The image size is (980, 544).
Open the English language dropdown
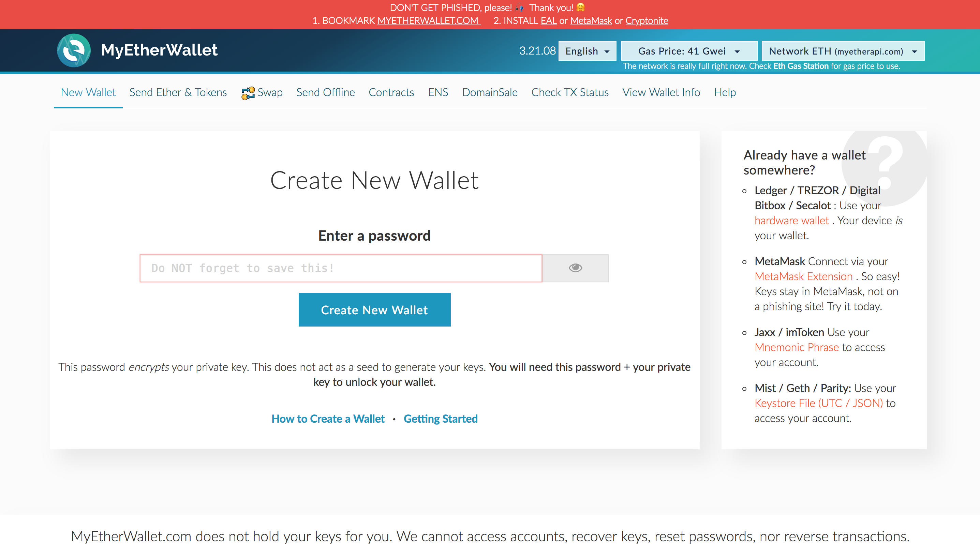click(x=587, y=51)
